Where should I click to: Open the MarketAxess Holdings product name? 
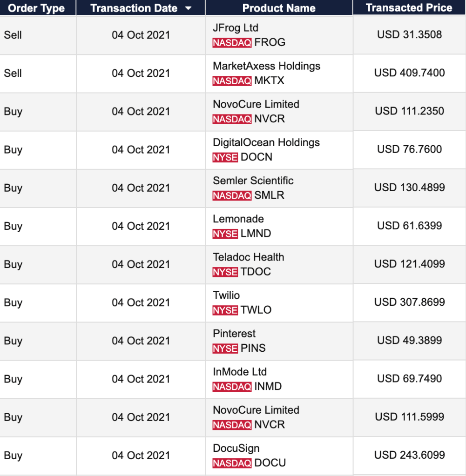point(266,66)
